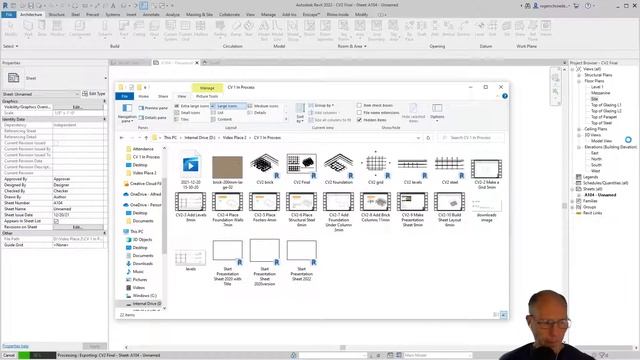This screenshot has height=360, width=640.
Task: Click Edit Type button in Properties
Action: coord(94,94)
